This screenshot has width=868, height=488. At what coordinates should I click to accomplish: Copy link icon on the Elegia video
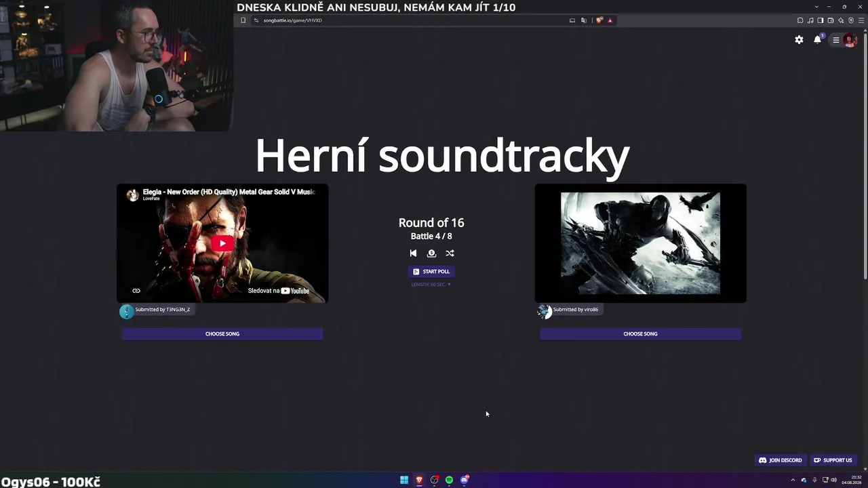point(136,291)
